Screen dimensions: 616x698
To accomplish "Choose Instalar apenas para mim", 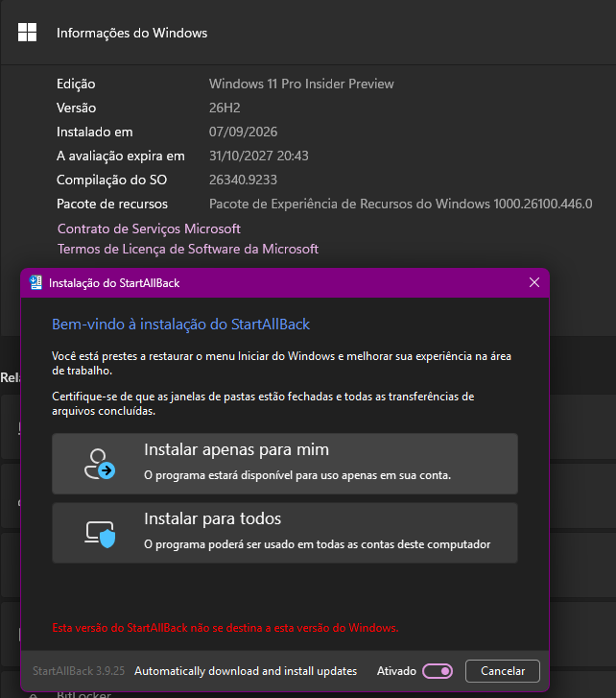I will click(285, 464).
